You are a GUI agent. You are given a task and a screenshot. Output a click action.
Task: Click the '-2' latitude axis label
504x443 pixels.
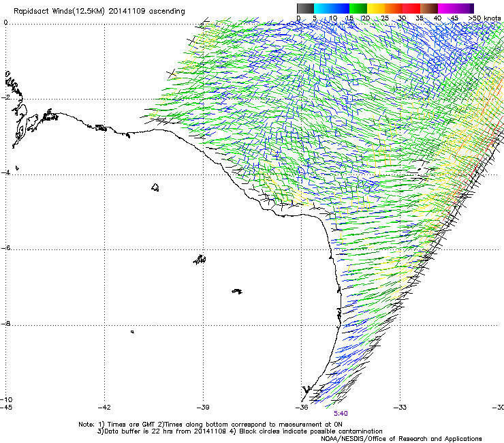coord(5,97)
